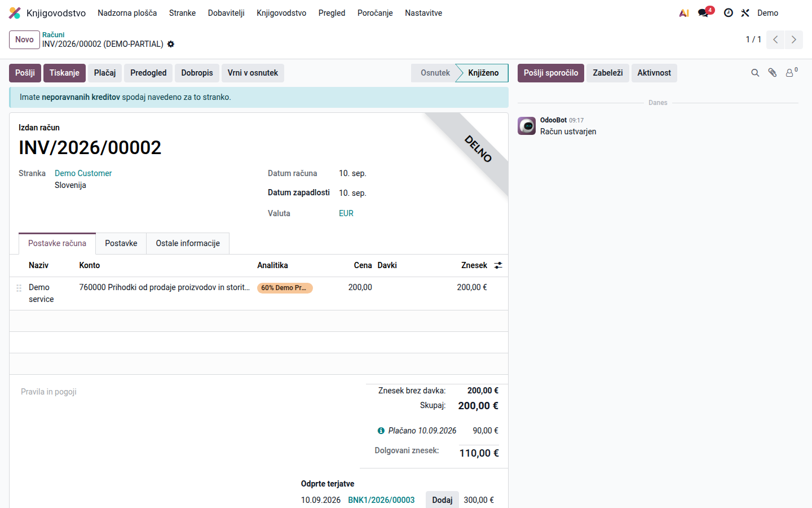Click the Plačaj button

pos(105,73)
